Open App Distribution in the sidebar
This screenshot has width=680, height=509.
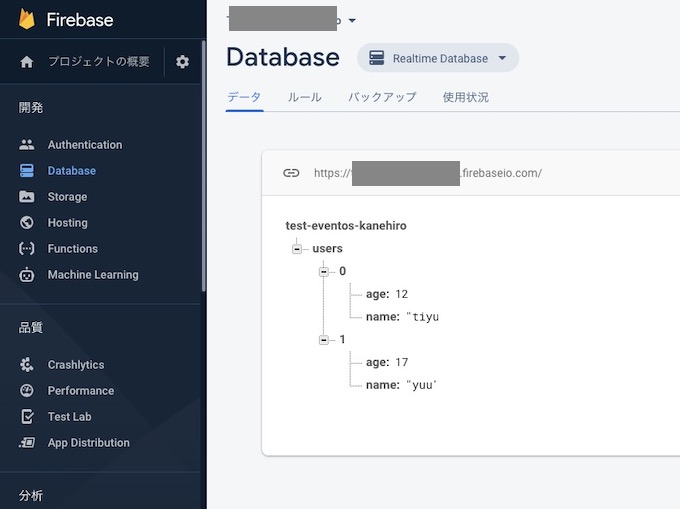pos(88,443)
